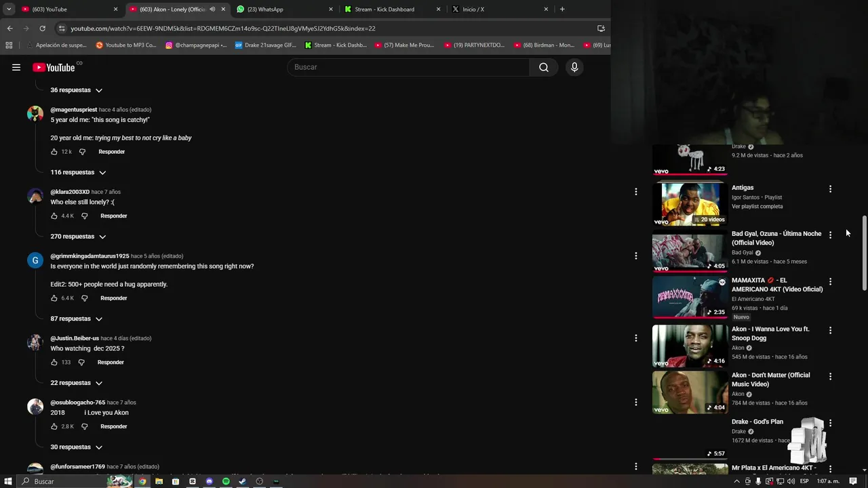The image size is (868, 488).
Task: Reply to @osubloogacho-765 with Responder
Action: pyautogui.click(x=114, y=427)
